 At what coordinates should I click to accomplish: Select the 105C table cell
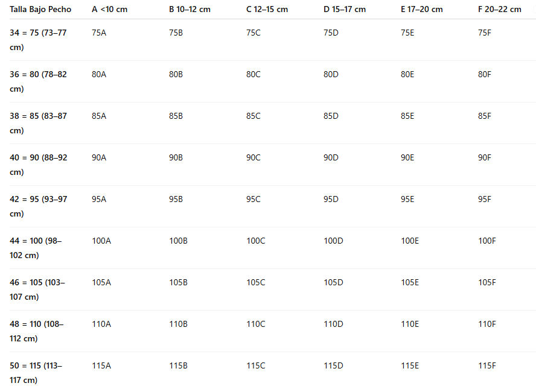click(256, 282)
